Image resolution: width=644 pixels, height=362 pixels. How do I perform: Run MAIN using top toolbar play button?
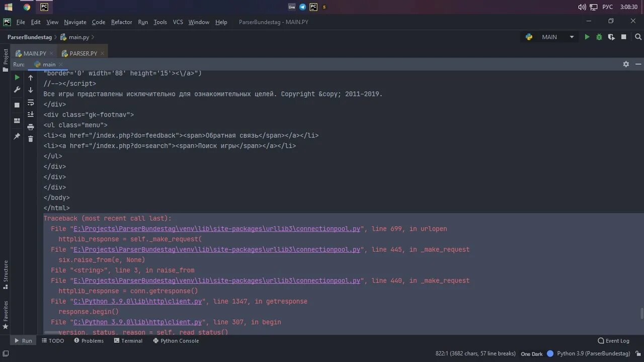pos(587,37)
